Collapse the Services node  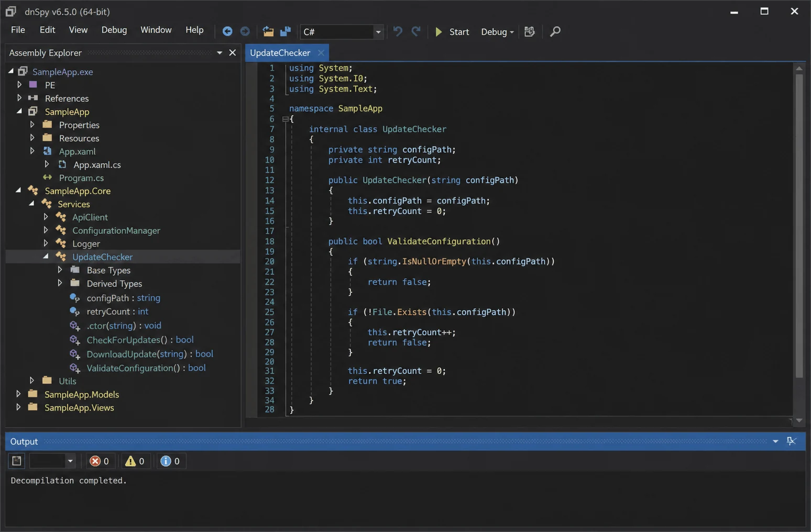32,203
